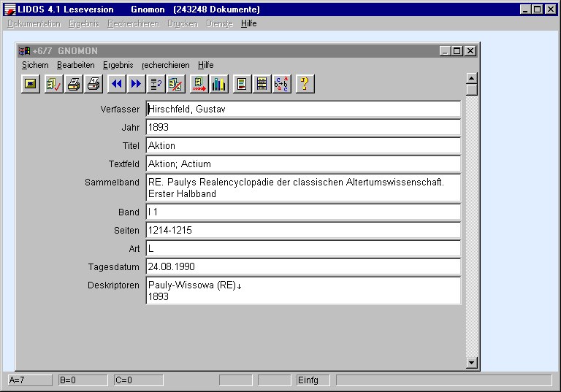This screenshot has width=561, height=392.
Task: Click the single document view icon
Action: [243, 84]
